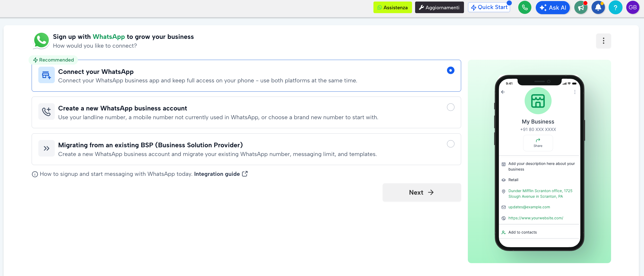644x276 pixels.
Task: Click the +91 80 XXX XXXX number
Action: point(538,129)
